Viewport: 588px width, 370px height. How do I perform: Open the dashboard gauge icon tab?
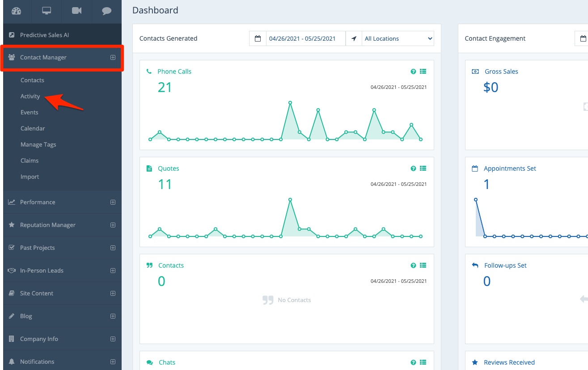tap(17, 11)
